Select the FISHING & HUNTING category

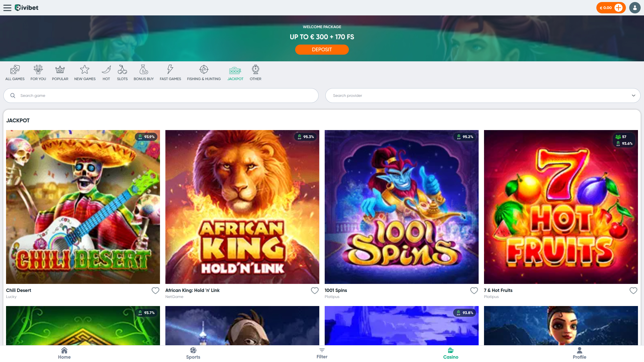[204, 72]
